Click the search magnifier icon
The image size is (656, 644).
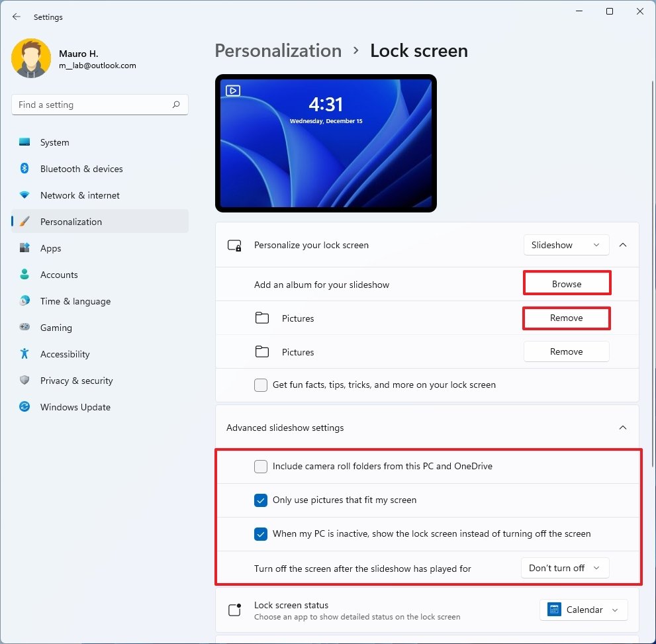click(176, 105)
